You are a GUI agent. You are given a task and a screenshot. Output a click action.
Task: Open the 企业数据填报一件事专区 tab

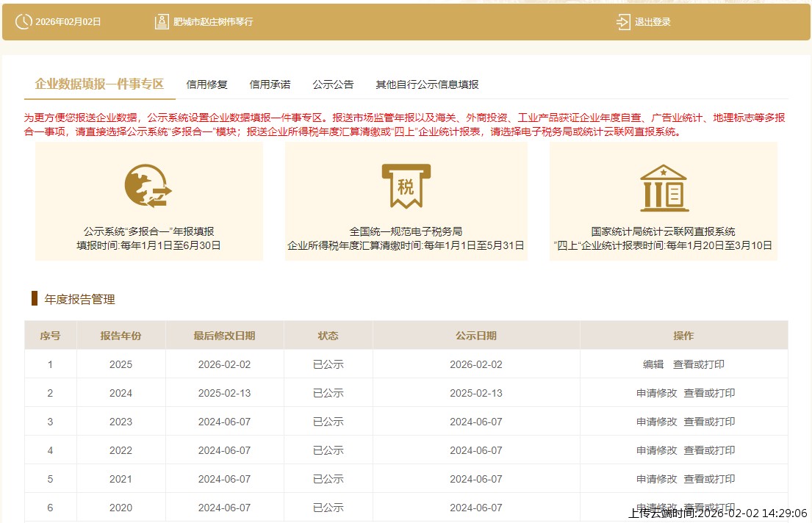[x=99, y=84]
